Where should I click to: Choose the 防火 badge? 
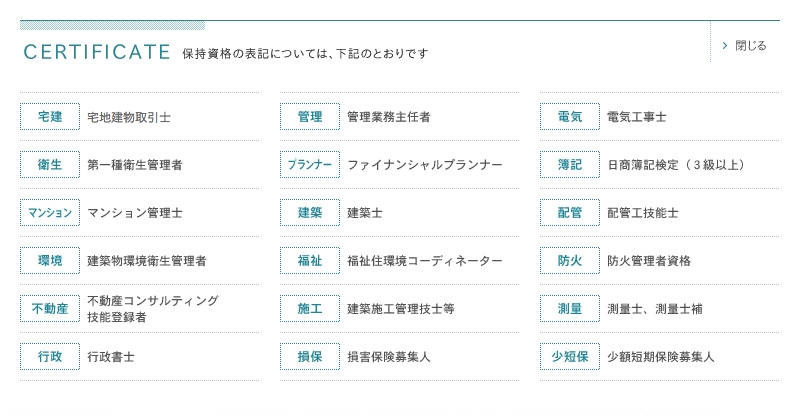570,260
